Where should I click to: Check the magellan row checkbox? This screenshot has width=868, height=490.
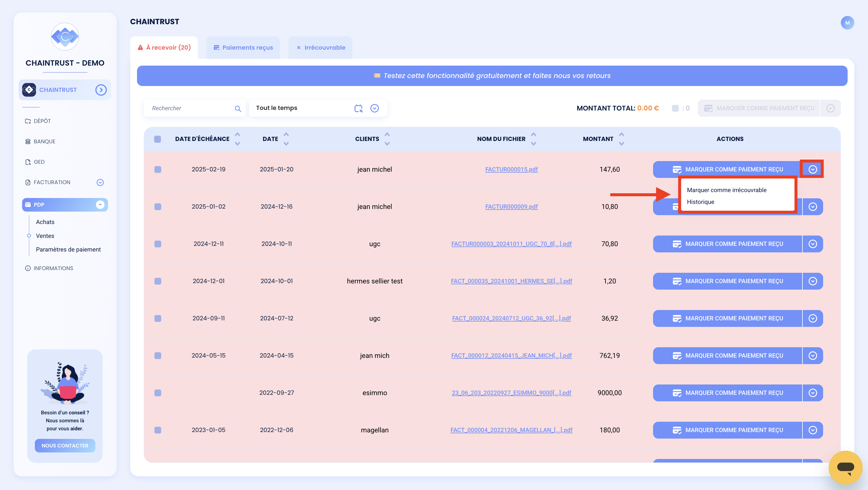click(x=158, y=430)
